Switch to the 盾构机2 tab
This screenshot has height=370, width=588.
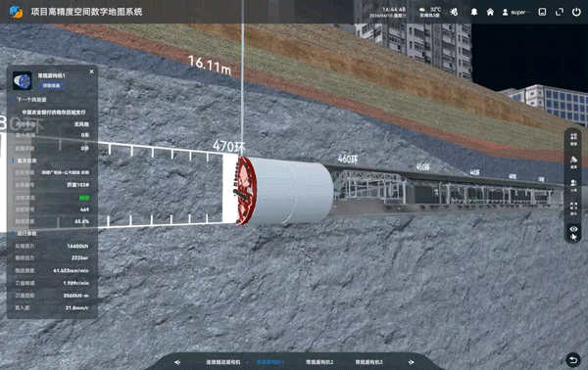pyautogui.click(x=319, y=362)
